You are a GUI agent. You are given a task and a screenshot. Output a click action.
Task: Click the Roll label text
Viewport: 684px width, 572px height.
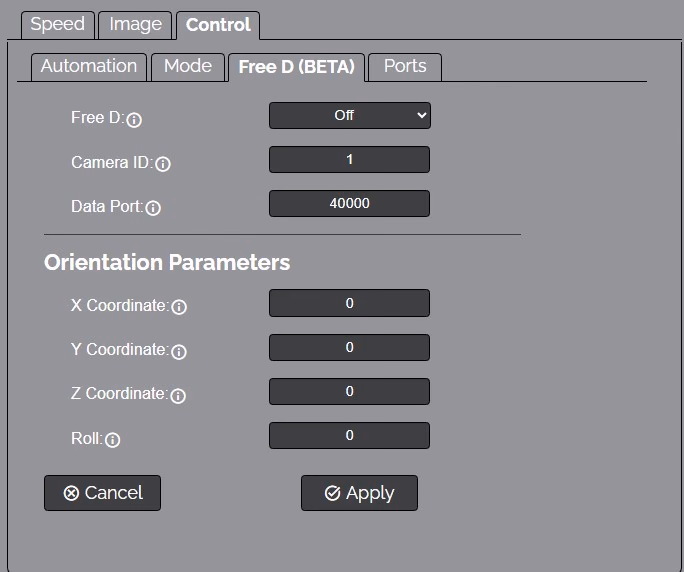coord(87,438)
